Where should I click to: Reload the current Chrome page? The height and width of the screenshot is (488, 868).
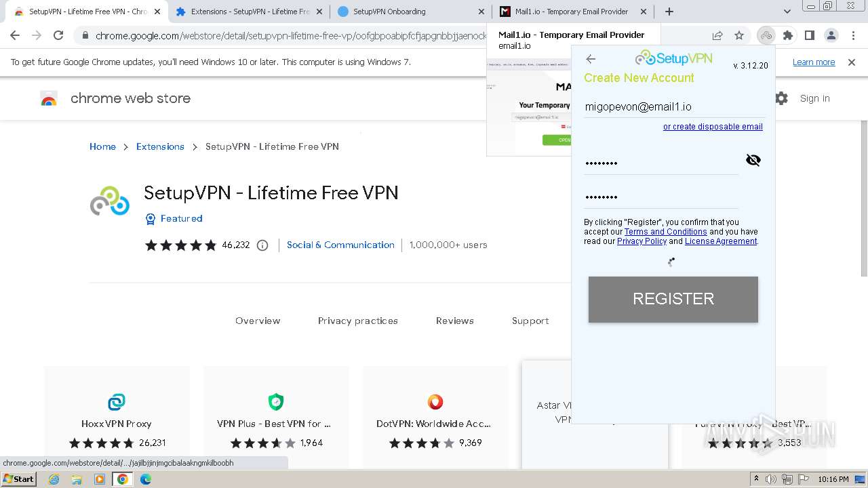pos(58,36)
